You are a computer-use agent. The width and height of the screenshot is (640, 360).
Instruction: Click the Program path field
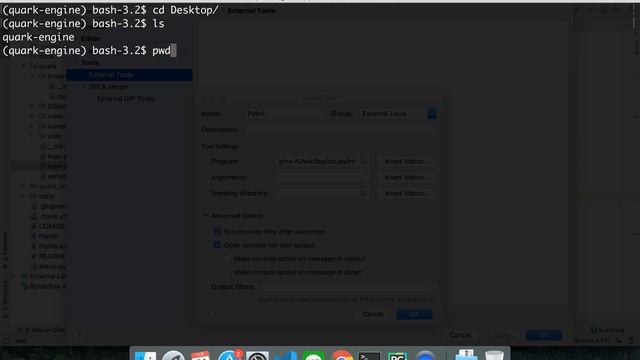point(322,162)
